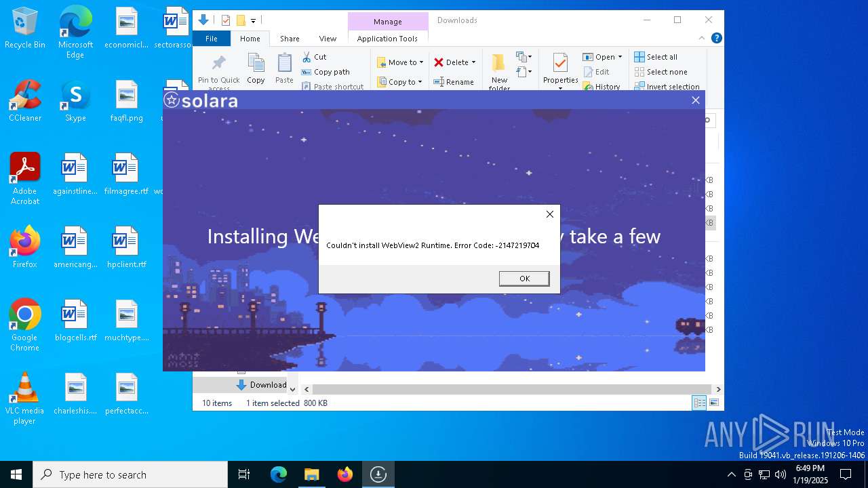Switch to the View ribbon tab
Screen dimensions: 868x488
[328, 39]
